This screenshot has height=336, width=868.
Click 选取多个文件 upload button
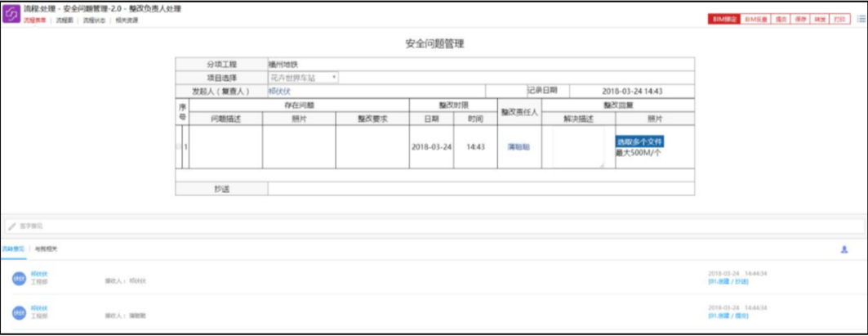pyautogui.click(x=640, y=141)
